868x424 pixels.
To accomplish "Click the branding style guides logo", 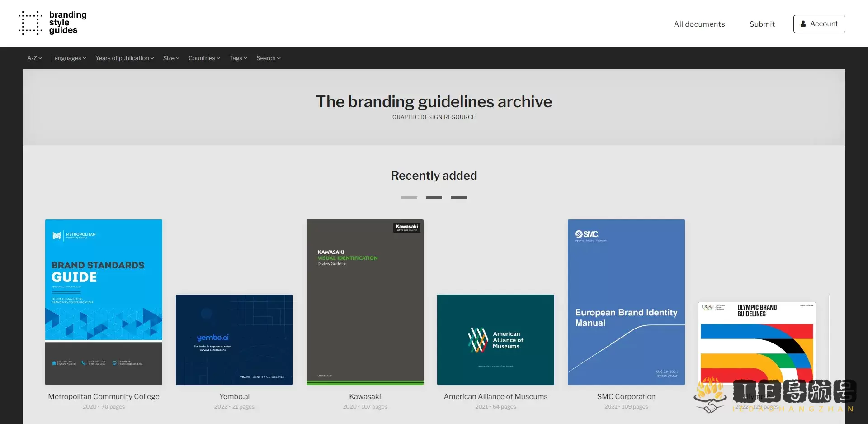I will click(x=52, y=23).
